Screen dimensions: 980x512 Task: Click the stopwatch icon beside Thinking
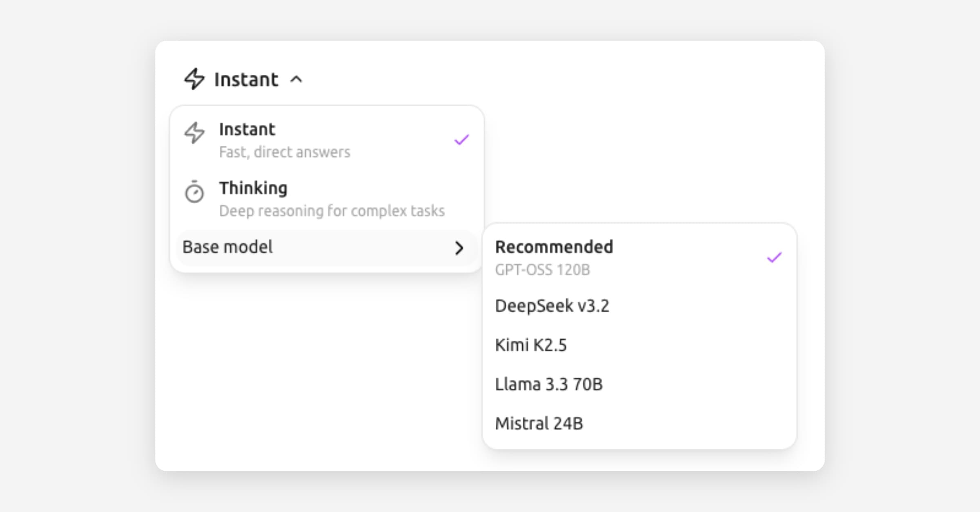coord(194,191)
